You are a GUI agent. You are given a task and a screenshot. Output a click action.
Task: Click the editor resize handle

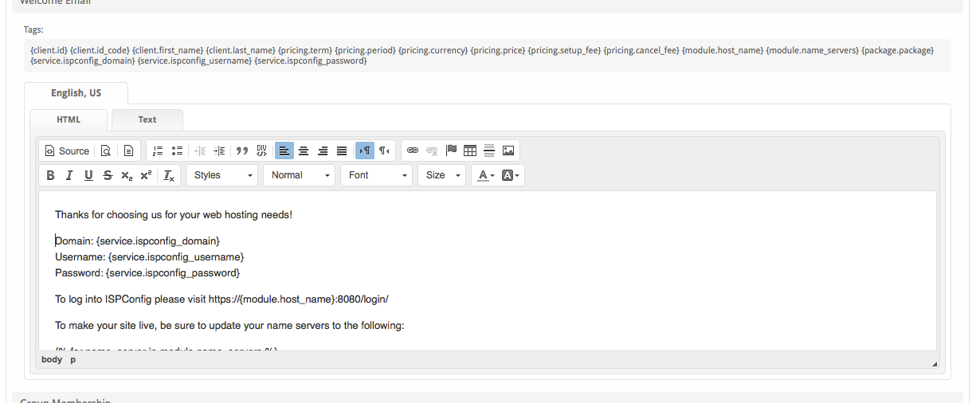click(x=935, y=363)
